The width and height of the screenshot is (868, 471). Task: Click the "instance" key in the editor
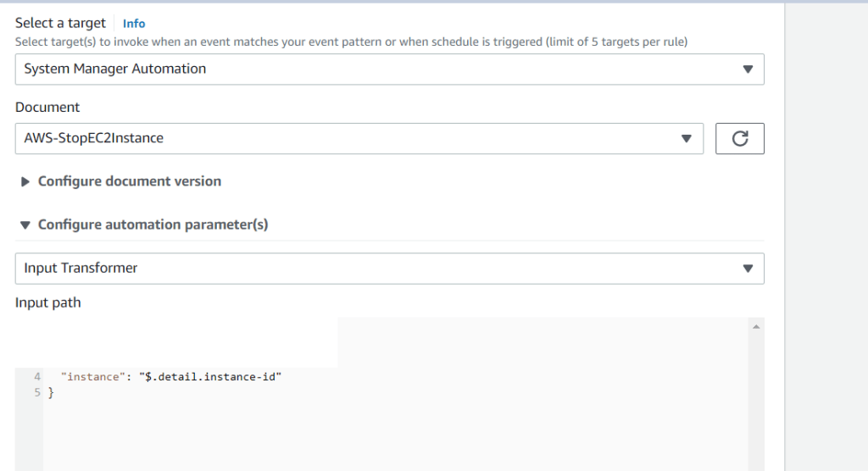92,376
